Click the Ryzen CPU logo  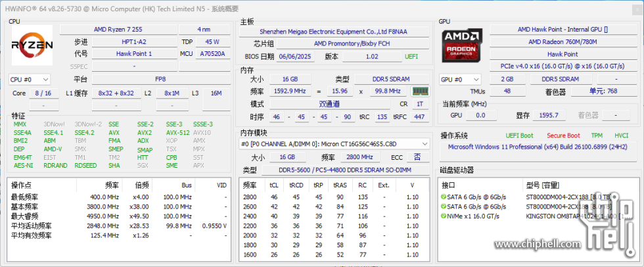(32, 45)
